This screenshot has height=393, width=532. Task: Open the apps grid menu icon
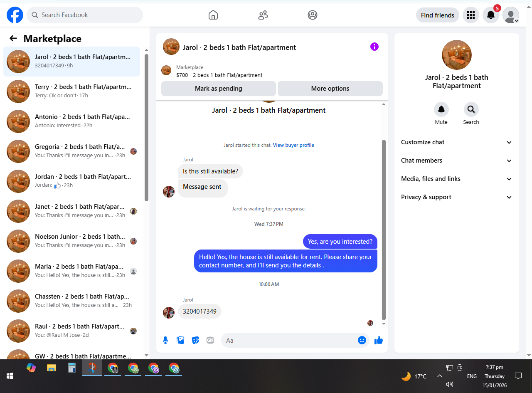(x=470, y=15)
